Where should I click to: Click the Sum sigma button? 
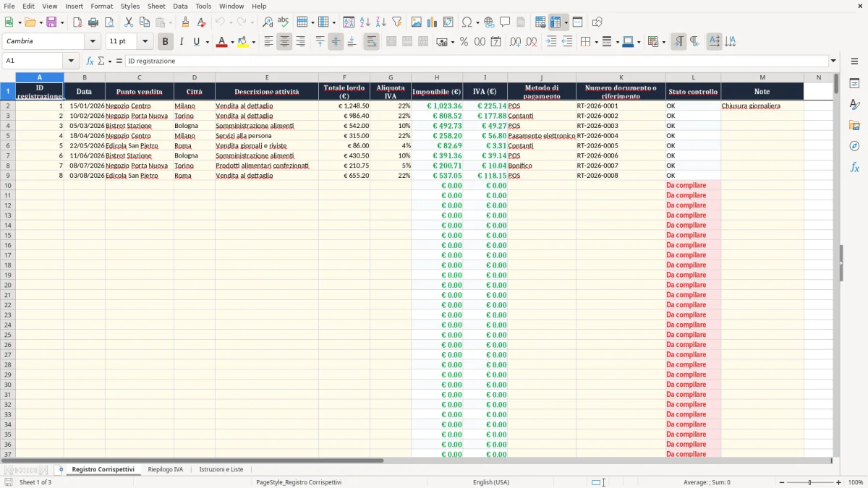pos(101,61)
